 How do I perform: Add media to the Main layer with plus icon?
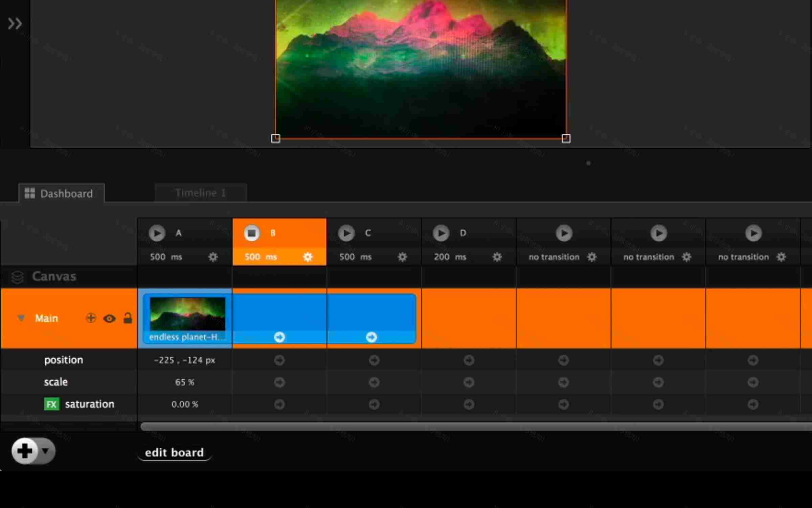[x=91, y=318]
